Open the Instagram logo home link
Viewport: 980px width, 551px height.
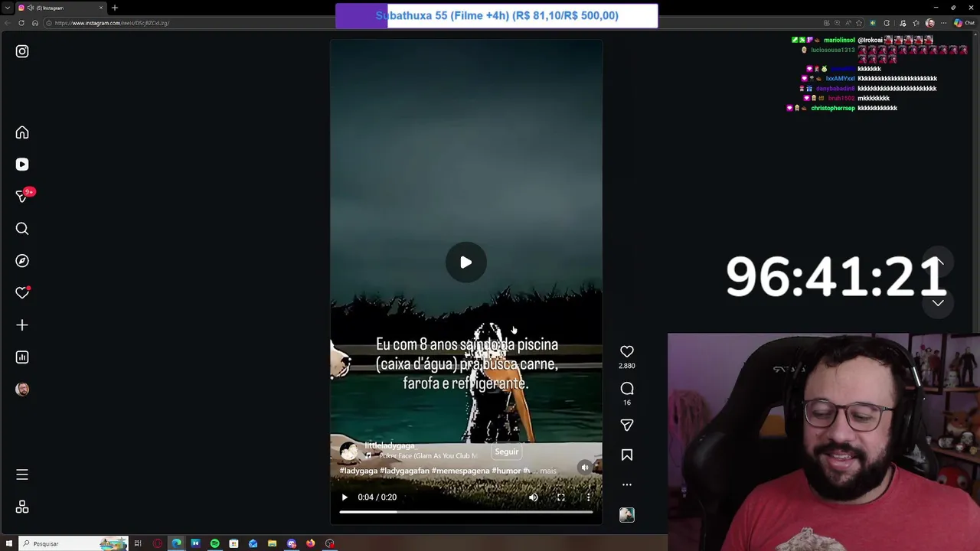click(22, 51)
